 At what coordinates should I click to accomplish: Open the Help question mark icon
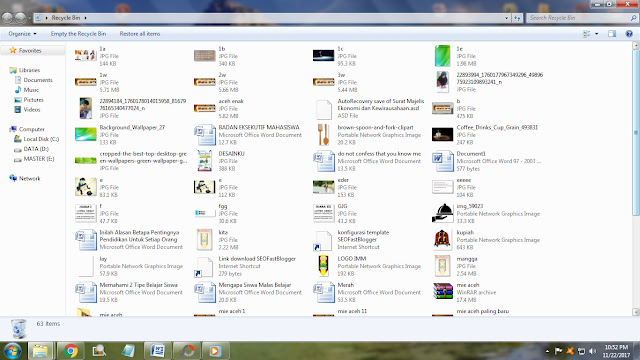pos(629,34)
